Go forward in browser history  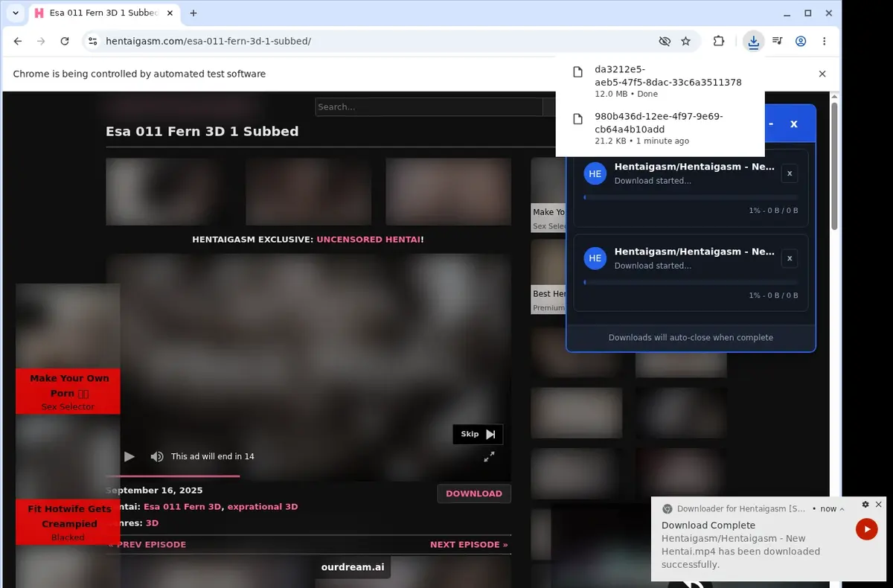click(41, 41)
